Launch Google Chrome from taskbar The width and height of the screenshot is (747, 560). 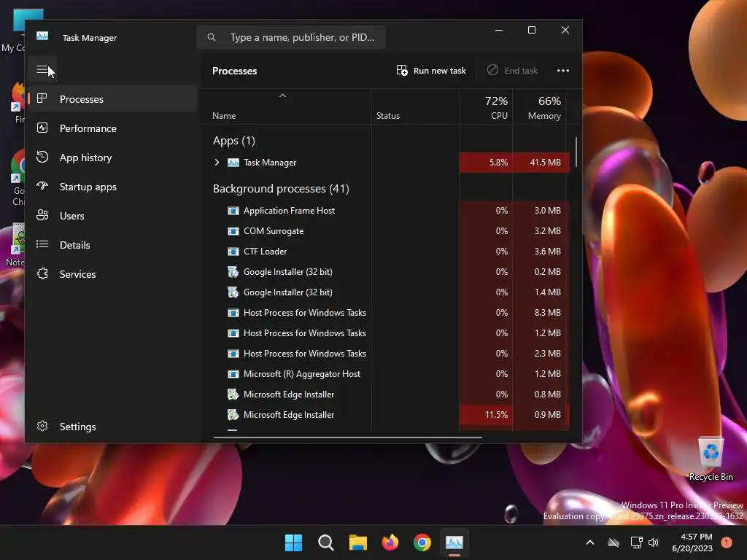[422, 542]
